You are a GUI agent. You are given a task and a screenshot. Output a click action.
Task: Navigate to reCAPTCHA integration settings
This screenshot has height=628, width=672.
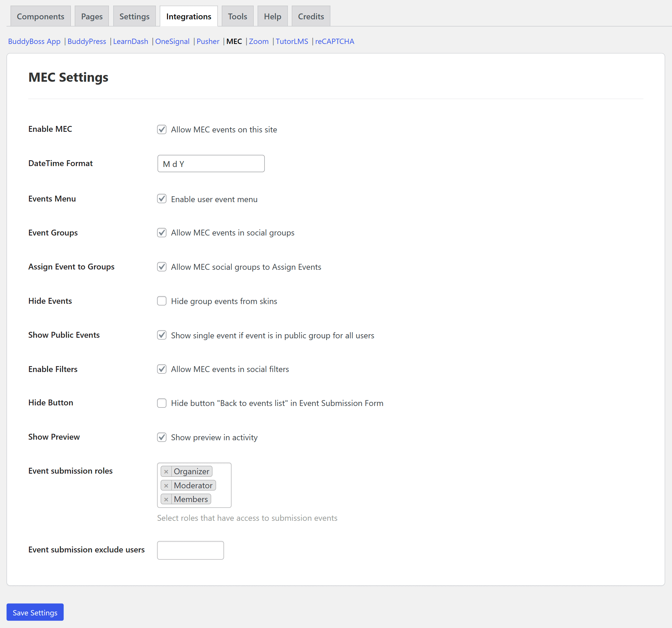click(334, 41)
